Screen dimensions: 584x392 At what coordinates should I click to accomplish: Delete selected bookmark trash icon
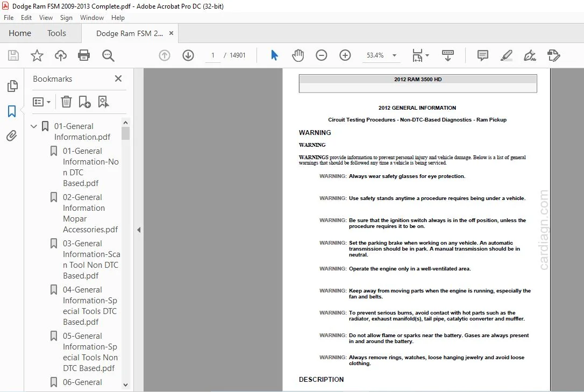pos(66,102)
